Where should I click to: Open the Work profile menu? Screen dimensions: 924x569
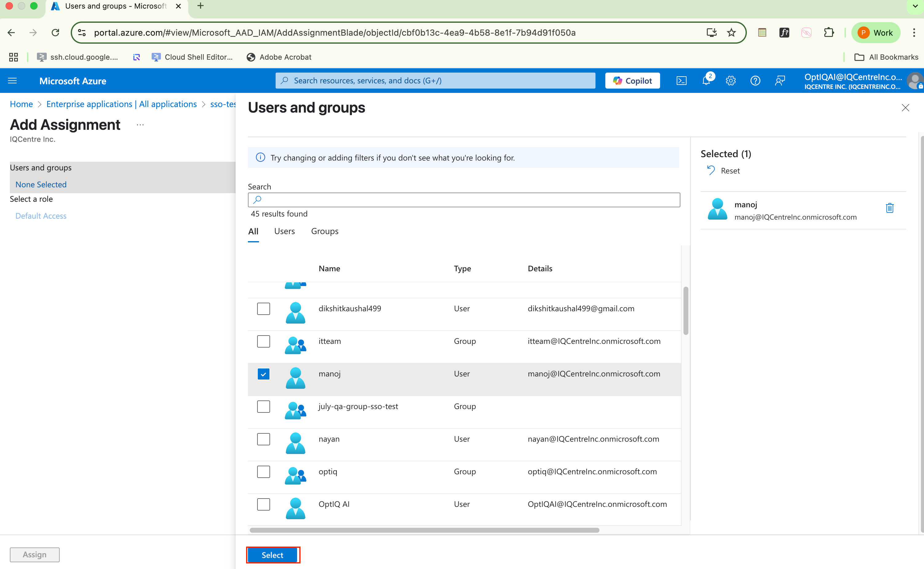[875, 33]
